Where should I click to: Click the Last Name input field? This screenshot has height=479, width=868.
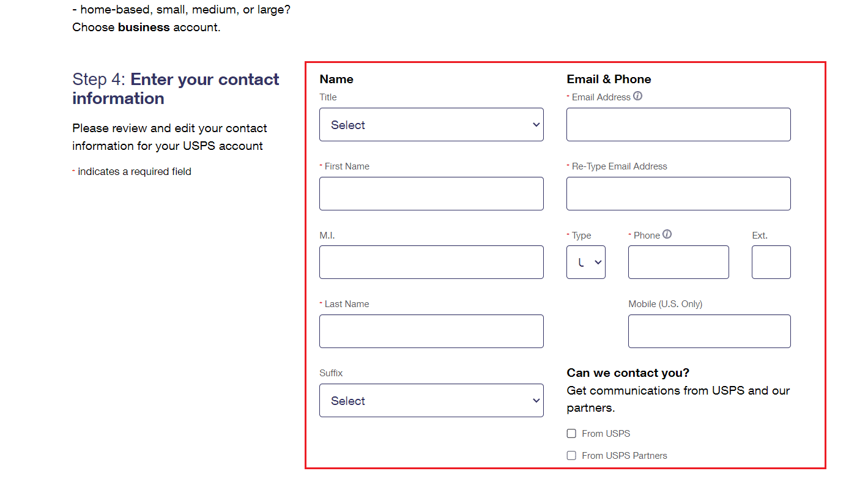431,331
